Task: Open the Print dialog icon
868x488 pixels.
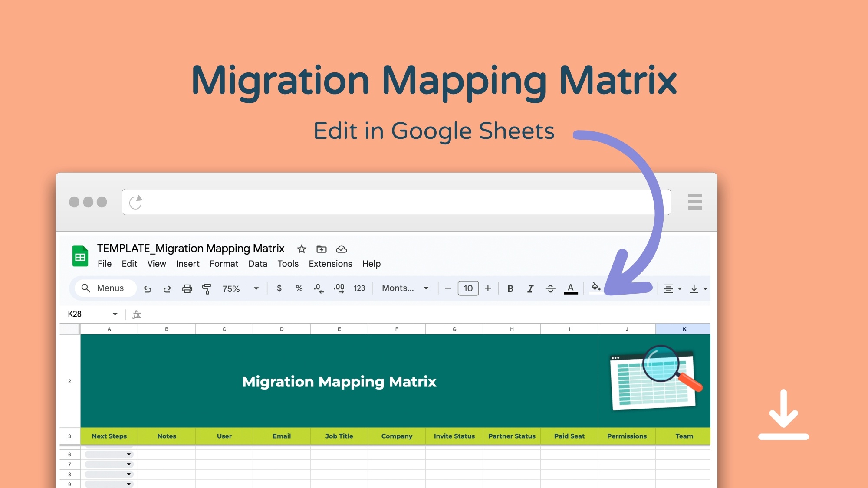Action: 187,288
